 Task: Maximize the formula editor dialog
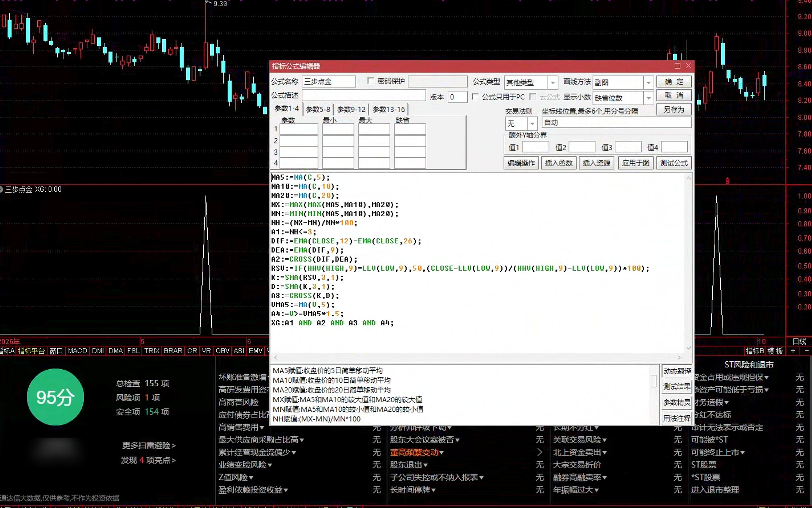pos(677,66)
